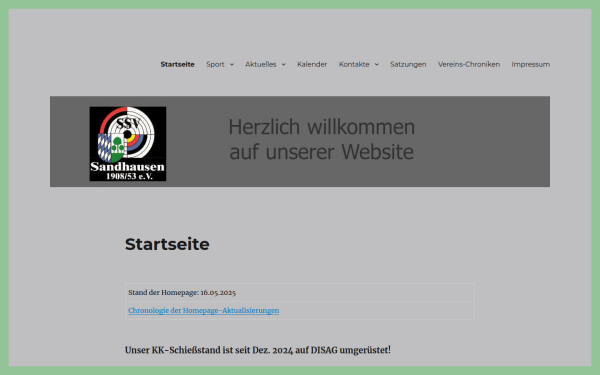
Task: Open the Kontakte menu item
Action: 354,64
